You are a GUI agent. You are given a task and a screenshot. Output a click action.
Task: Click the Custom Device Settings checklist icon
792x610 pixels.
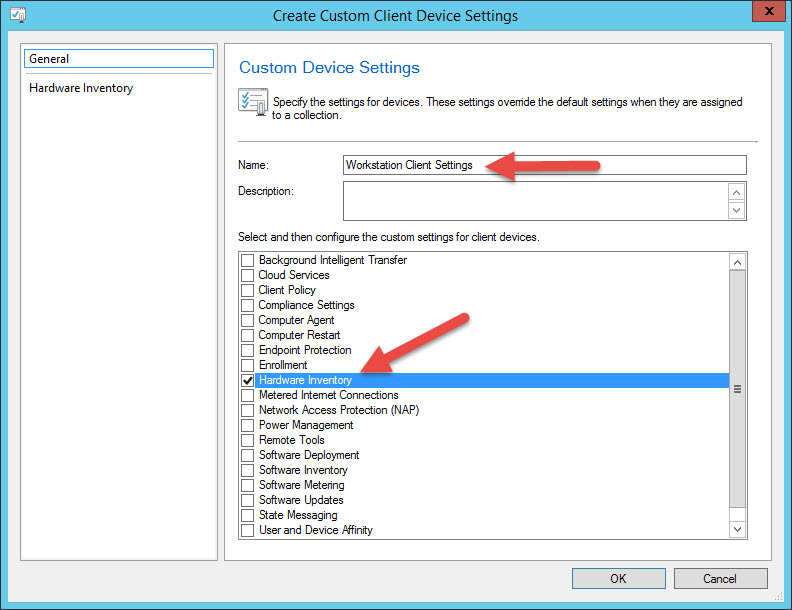[x=251, y=102]
